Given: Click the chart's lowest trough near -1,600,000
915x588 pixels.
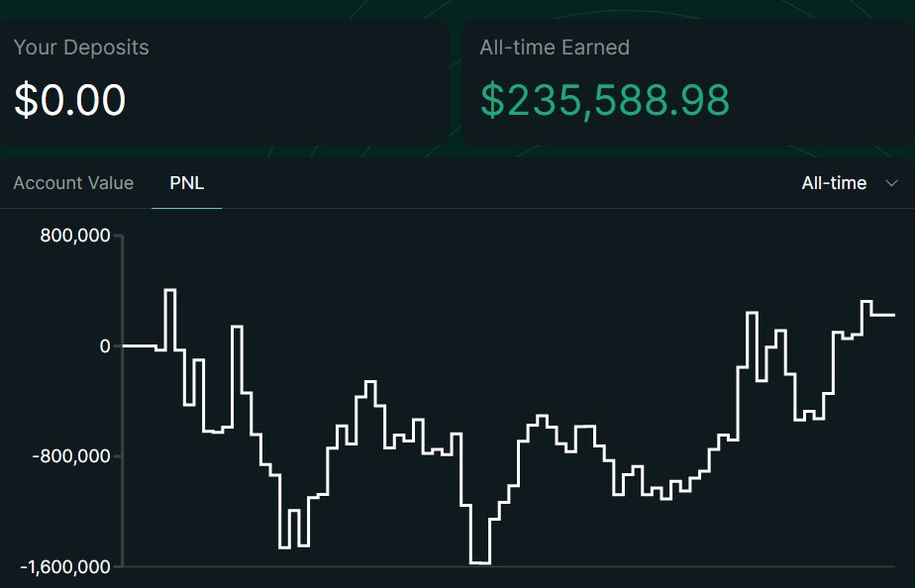Looking at the screenshot, I should [480, 562].
